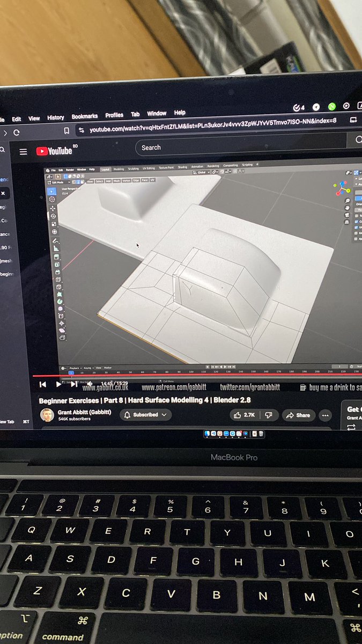This screenshot has width=362, height=644.
Task: Open the Profiles menu
Action: 114,115
